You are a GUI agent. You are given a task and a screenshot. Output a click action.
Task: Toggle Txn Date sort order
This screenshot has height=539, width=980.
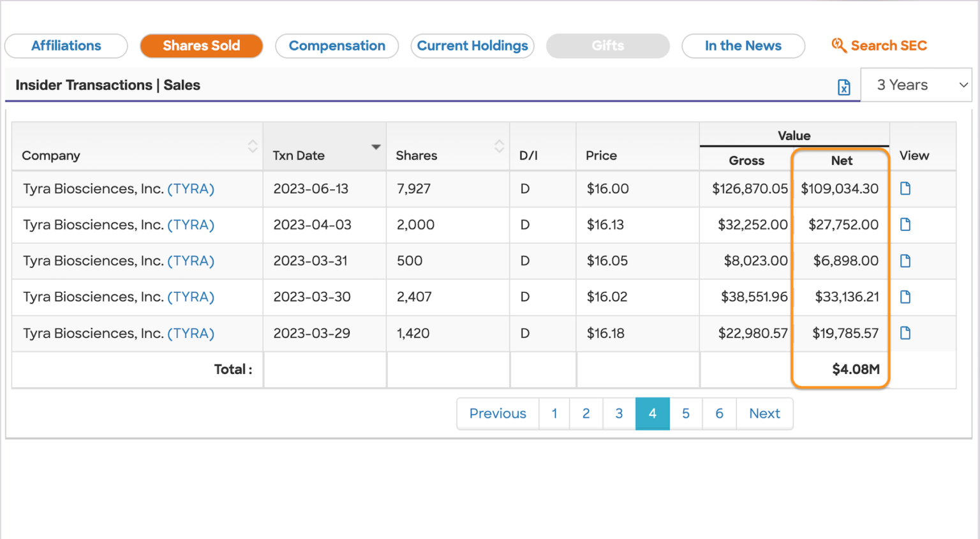pyautogui.click(x=375, y=146)
